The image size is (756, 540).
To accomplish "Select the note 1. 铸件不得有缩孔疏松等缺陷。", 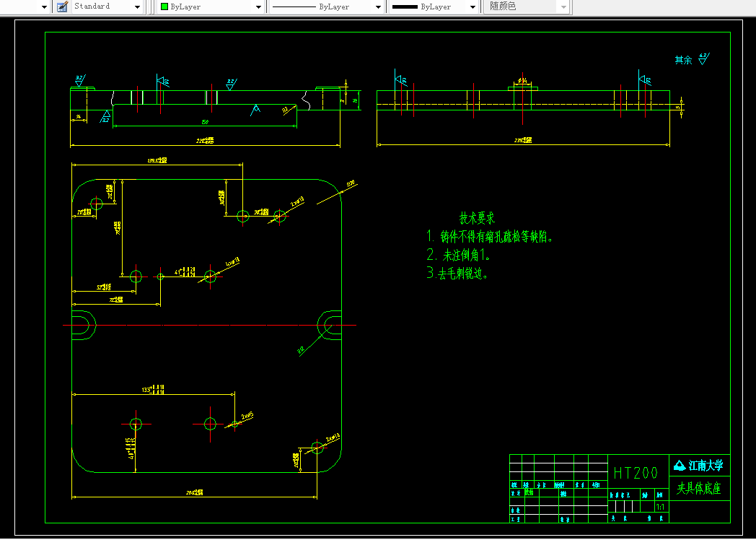I will (489, 237).
